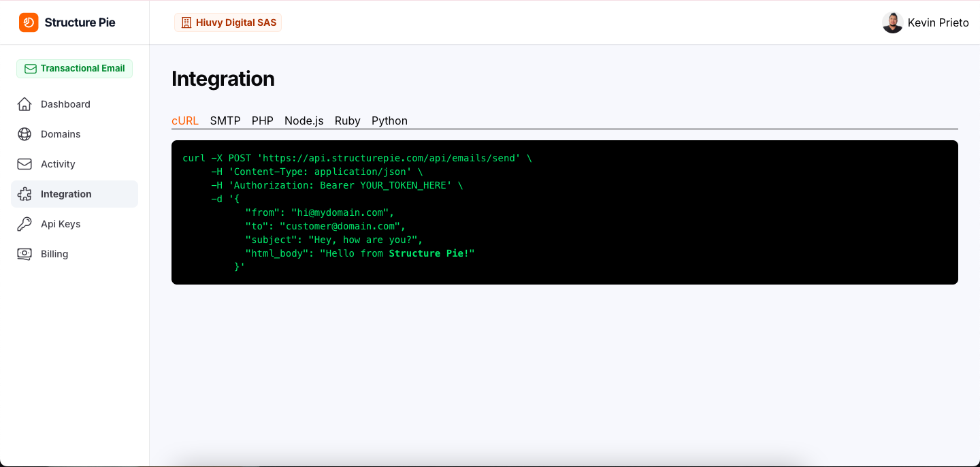Click the Integration puzzle piece icon

(24, 194)
